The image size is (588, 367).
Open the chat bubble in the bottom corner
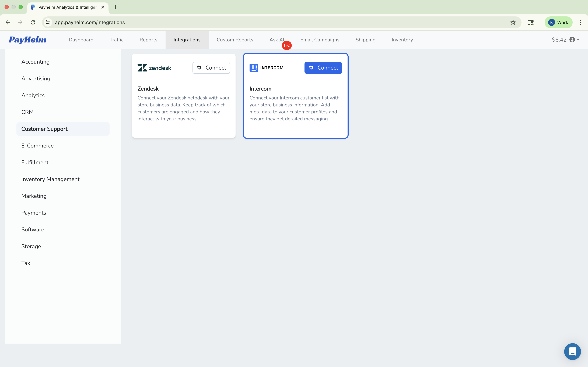(x=572, y=351)
